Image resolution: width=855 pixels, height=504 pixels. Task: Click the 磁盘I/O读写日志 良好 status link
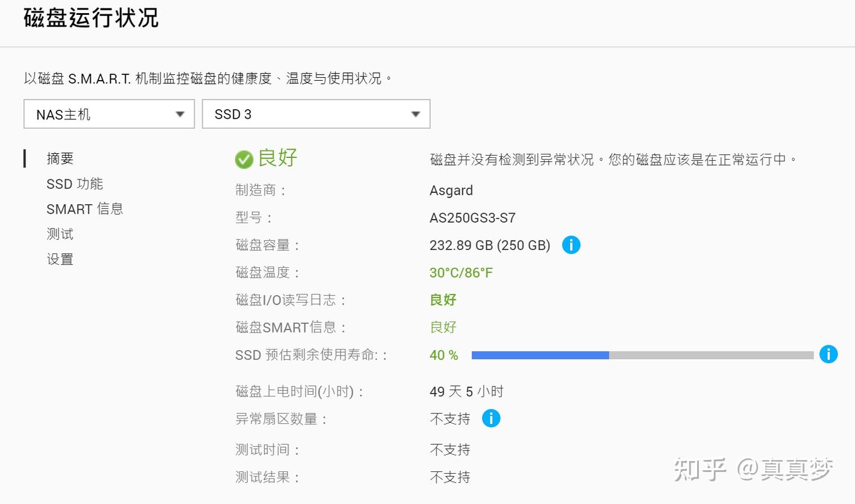pyautogui.click(x=443, y=300)
